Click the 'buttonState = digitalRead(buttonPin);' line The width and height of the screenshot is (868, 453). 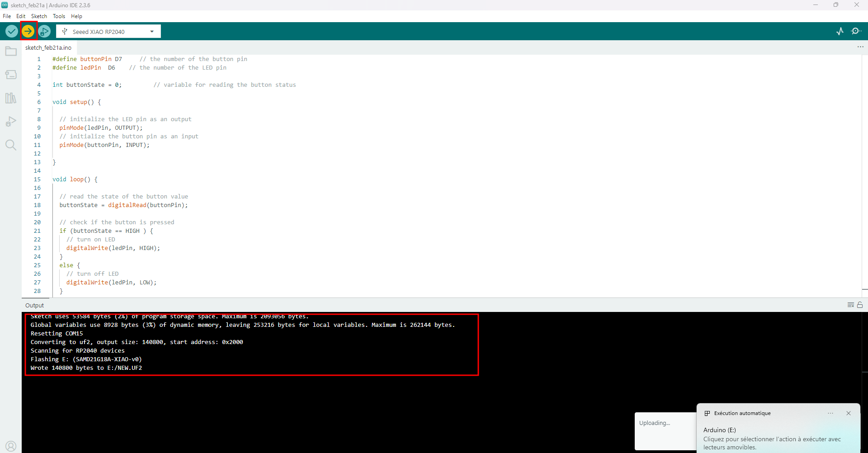click(123, 205)
